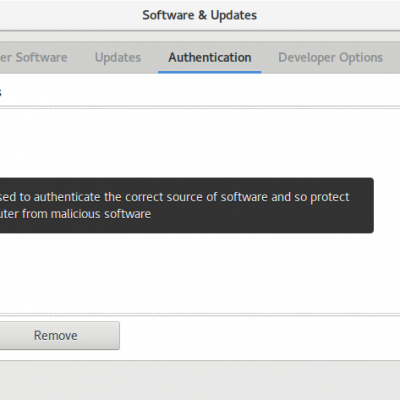Select the Authentication tab
This screenshot has height=400, width=400.
[210, 57]
